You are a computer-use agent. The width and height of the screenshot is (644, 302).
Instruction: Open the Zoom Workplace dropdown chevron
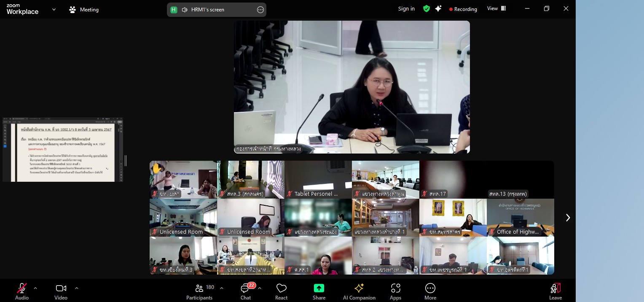click(54, 9)
